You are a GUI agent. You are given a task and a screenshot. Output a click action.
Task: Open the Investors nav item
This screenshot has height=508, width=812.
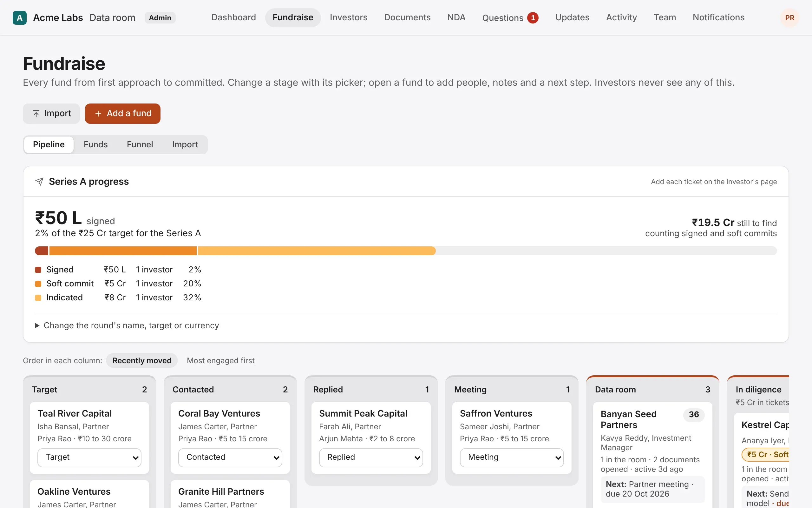(x=348, y=17)
